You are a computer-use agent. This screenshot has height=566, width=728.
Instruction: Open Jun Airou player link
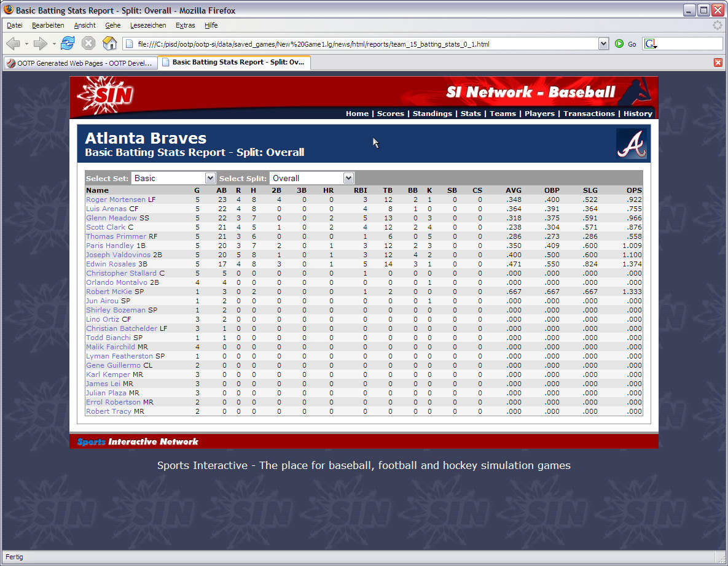coord(102,301)
